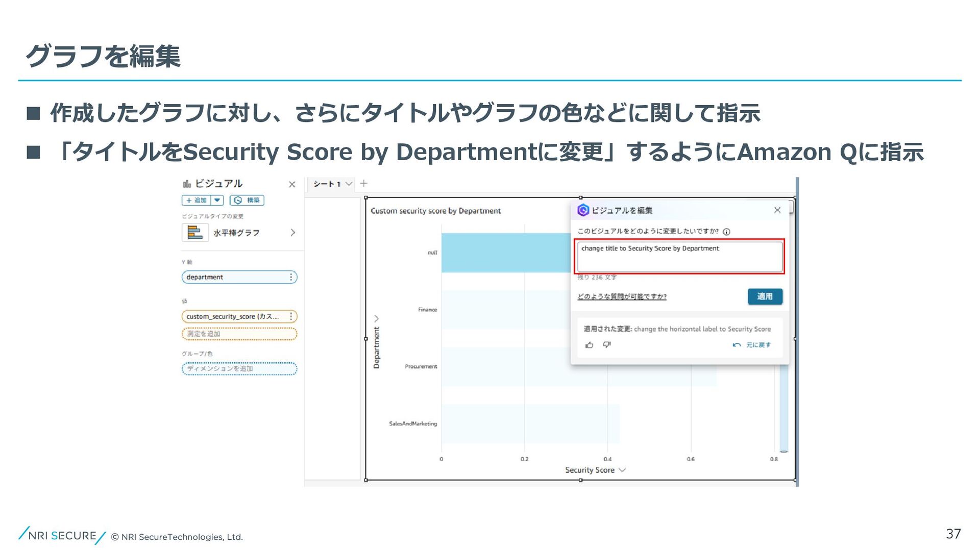
Task: Click the info icon beside the question
Action: pyautogui.click(x=726, y=232)
